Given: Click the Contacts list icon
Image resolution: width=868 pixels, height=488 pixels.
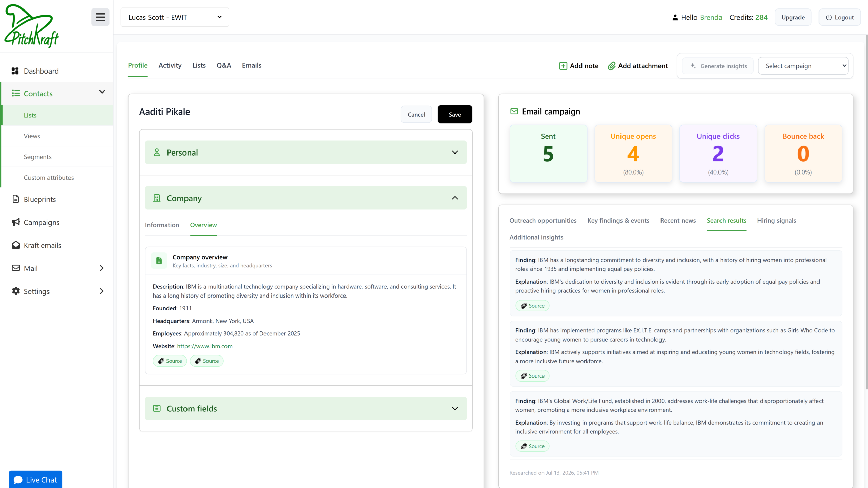Looking at the screenshot, I should [x=16, y=93].
